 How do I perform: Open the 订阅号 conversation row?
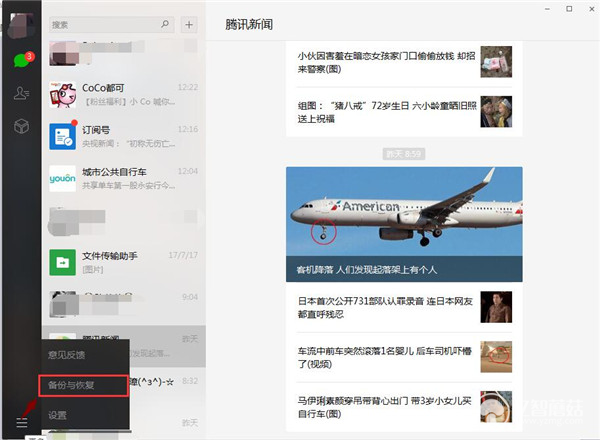click(x=124, y=136)
